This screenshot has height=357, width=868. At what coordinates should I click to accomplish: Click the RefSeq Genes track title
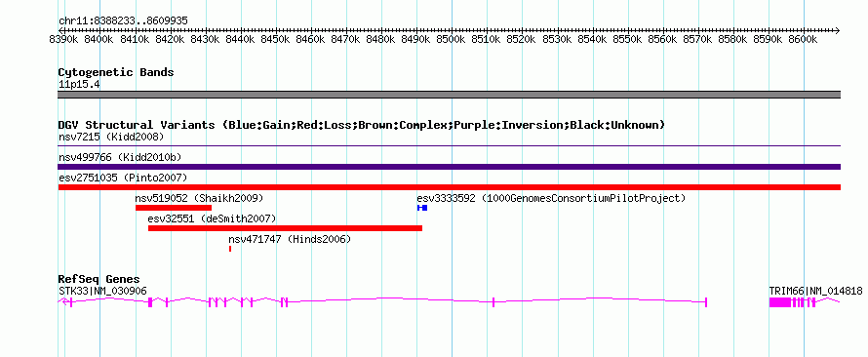tap(99, 279)
